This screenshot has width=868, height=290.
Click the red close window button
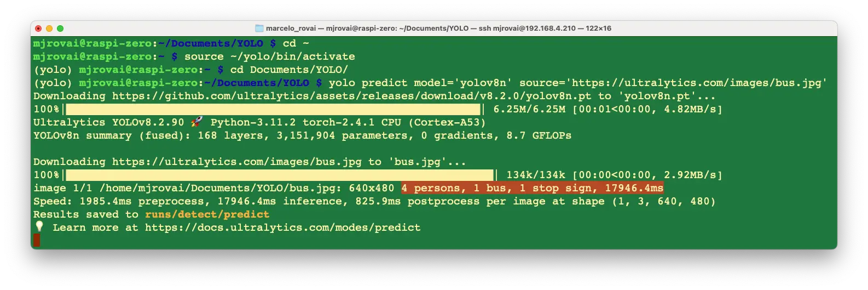(38, 29)
